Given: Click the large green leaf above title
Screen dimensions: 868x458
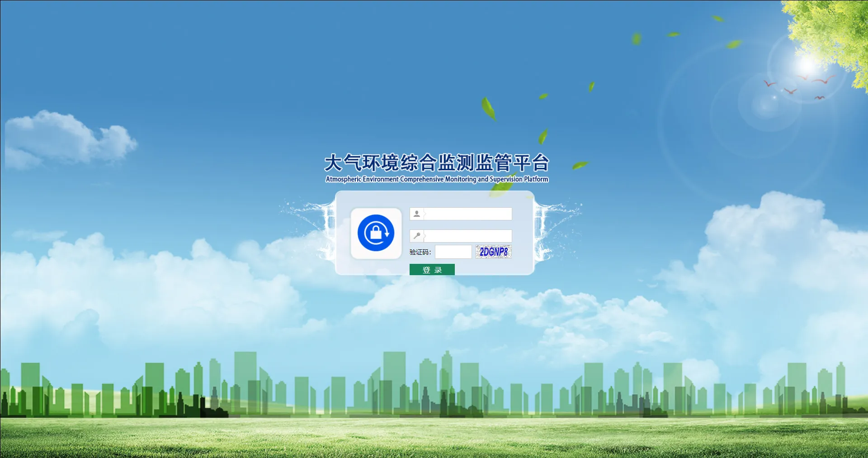Looking at the screenshot, I should (x=488, y=109).
